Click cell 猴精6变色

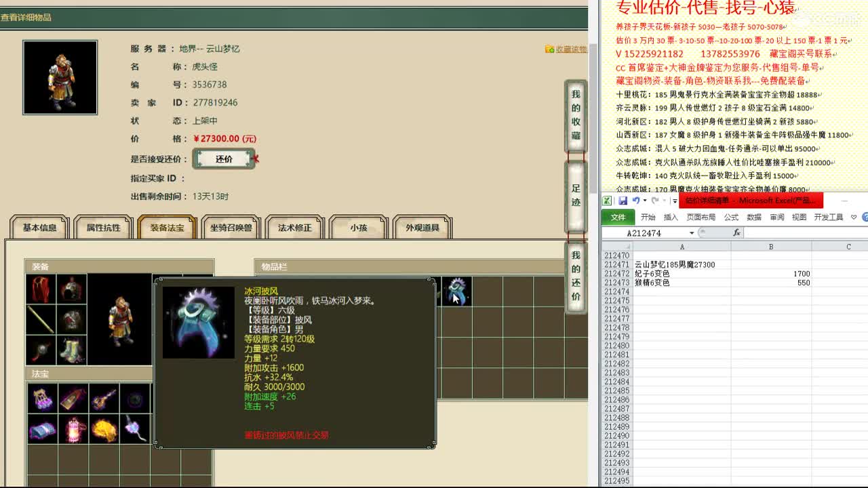[x=682, y=283]
